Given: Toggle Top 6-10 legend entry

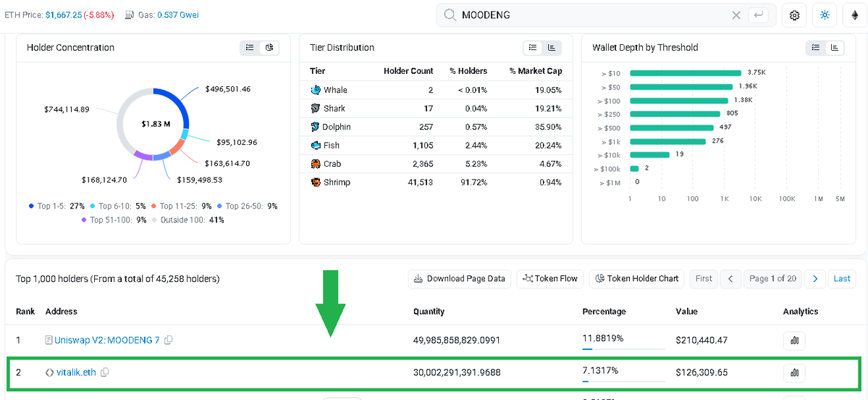Looking at the screenshot, I should coord(118,206).
